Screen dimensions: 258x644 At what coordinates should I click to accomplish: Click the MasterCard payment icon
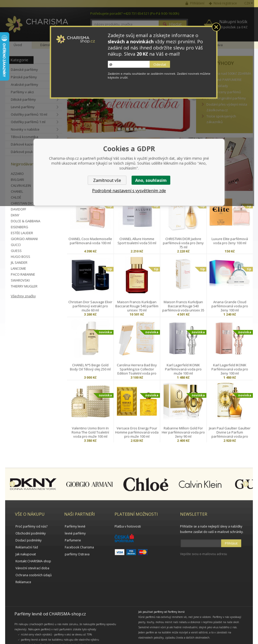tap(142, 552)
